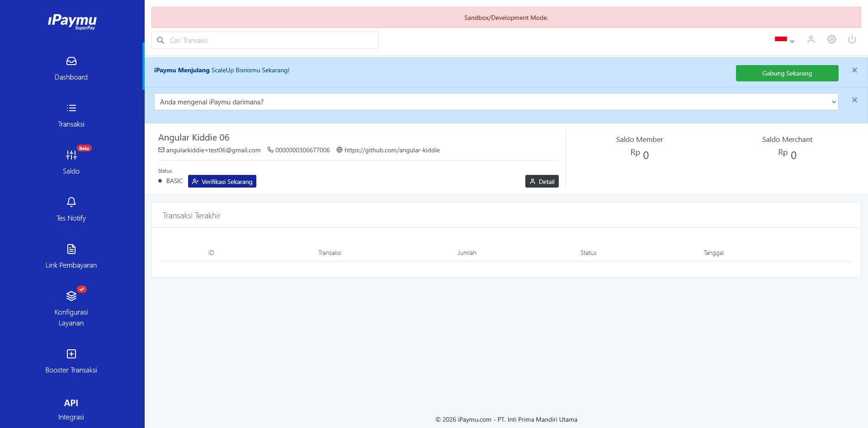Open the Saldo sliders icon
Screen dimensions: 868x428
(x=71, y=155)
